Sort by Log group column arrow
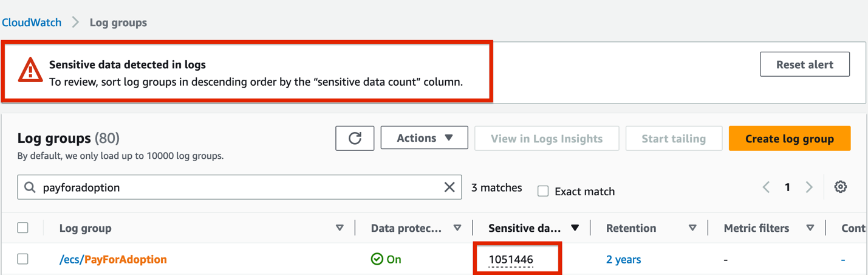The width and height of the screenshot is (868, 275). 340,228
